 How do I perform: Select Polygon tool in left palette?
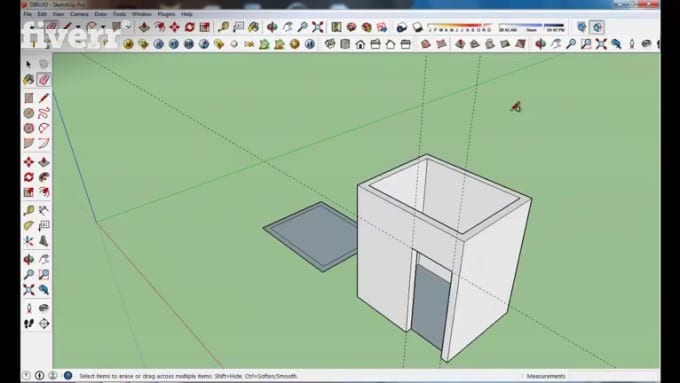(x=29, y=128)
